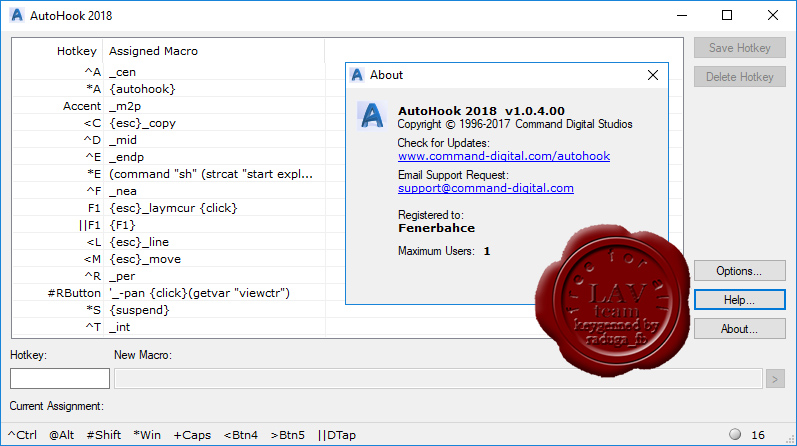797x446 pixels.
Task: Click the Assigned Macro column header
Action: coord(214,51)
